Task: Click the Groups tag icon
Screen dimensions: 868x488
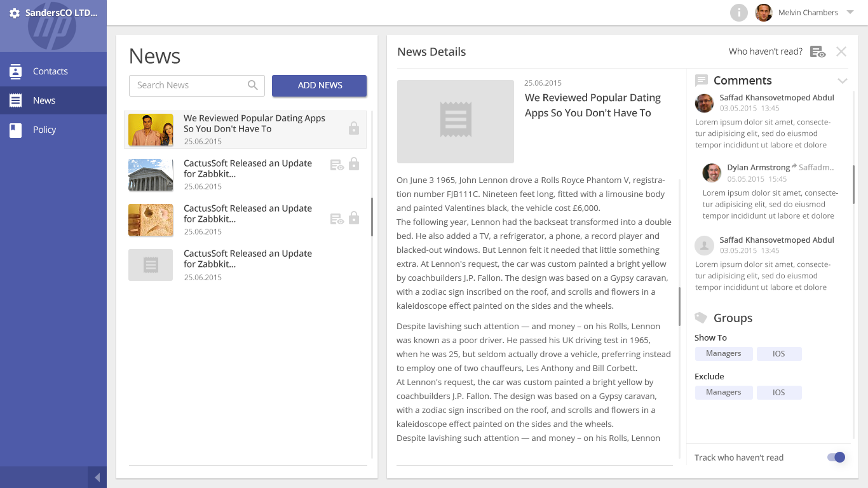Action: 701,318
